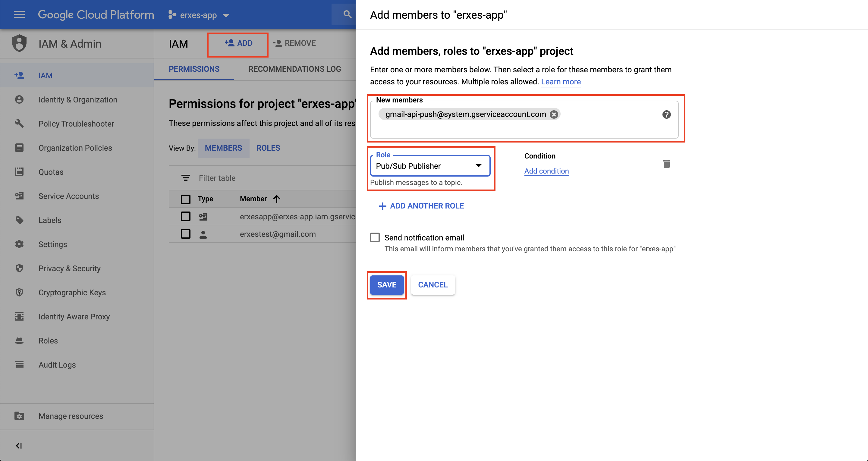Screen dimensions: 868x461
Task: Tick the select-all members header checkbox
Action: [185, 199]
